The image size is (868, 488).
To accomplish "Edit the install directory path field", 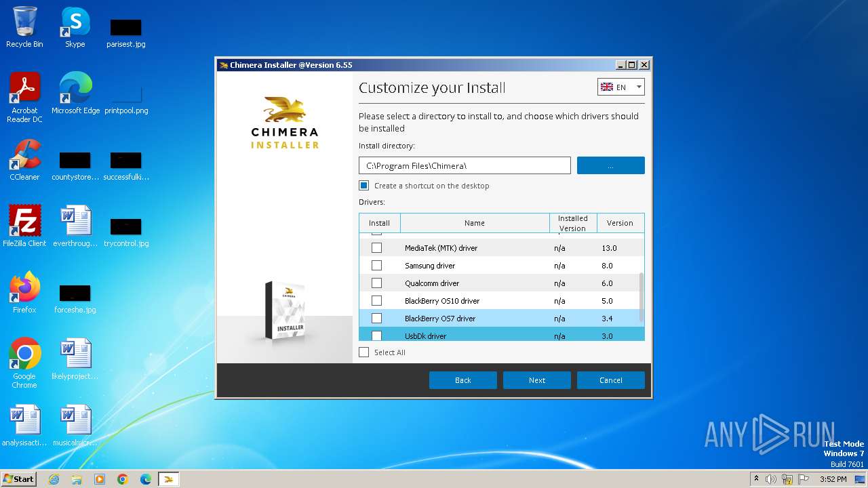I will coord(465,165).
